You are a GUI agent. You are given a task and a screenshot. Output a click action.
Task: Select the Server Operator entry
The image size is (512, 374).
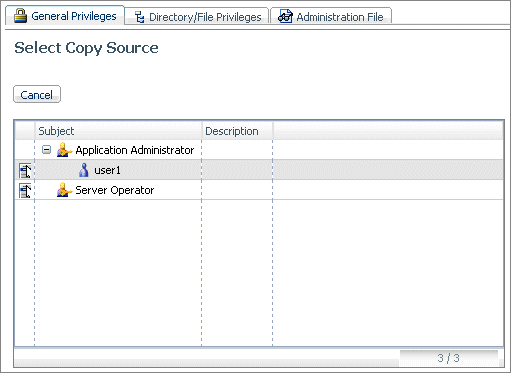pyautogui.click(x=115, y=190)
